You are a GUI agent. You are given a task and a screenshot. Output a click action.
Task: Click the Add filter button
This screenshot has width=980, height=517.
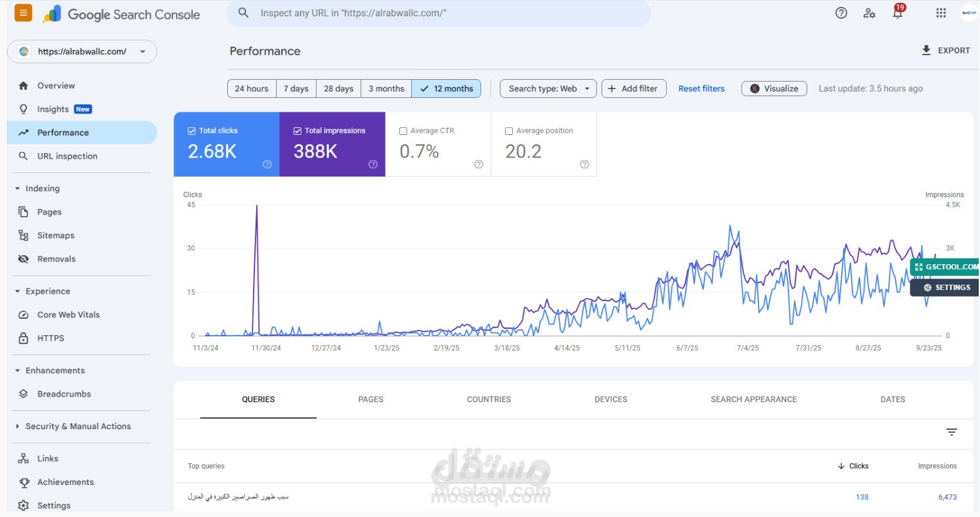tap(633, 88)
